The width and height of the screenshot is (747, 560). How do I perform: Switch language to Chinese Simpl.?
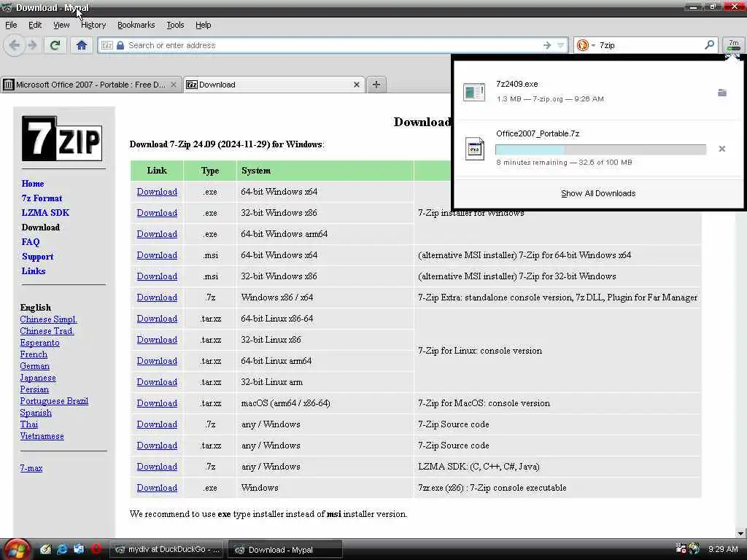(x=49, y=319)
